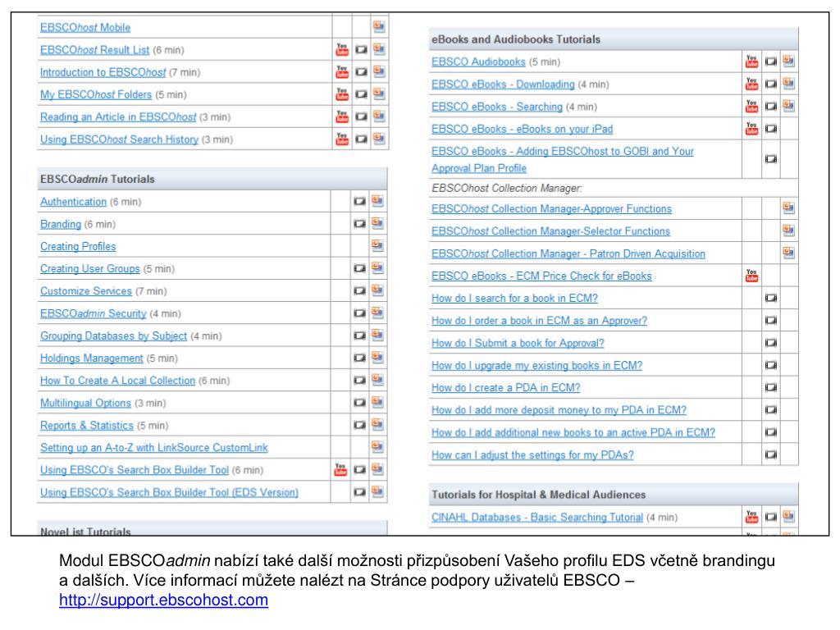Click video icon for Creating User Groups
The width and height of the screenshot is (840, 630).
click(x=359, y=268)
